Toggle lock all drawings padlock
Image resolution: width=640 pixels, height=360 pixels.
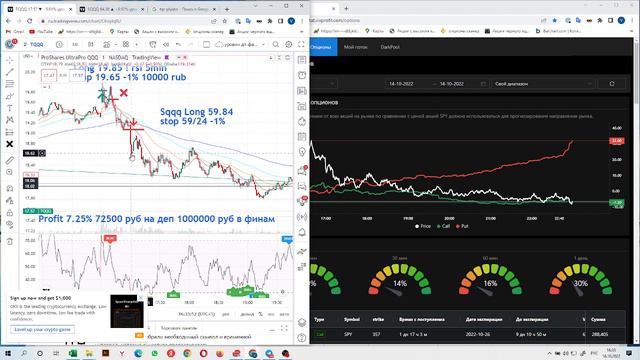10,213
